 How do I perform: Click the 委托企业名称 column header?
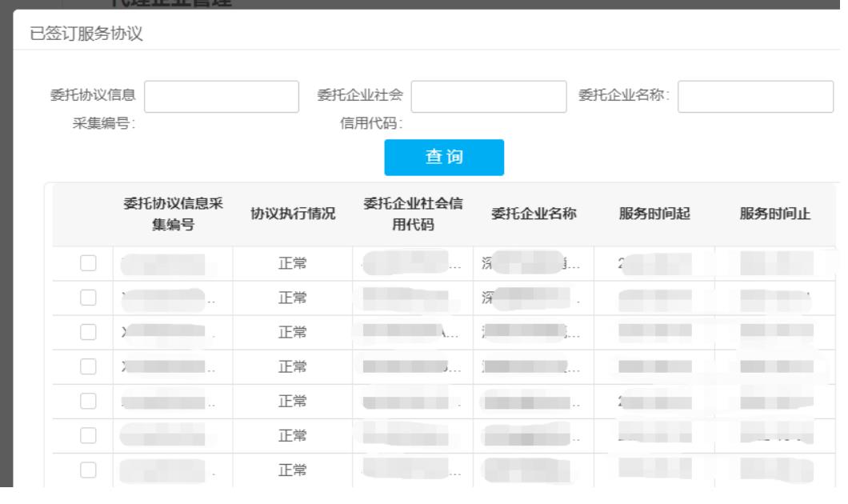[x=534, y=214]
